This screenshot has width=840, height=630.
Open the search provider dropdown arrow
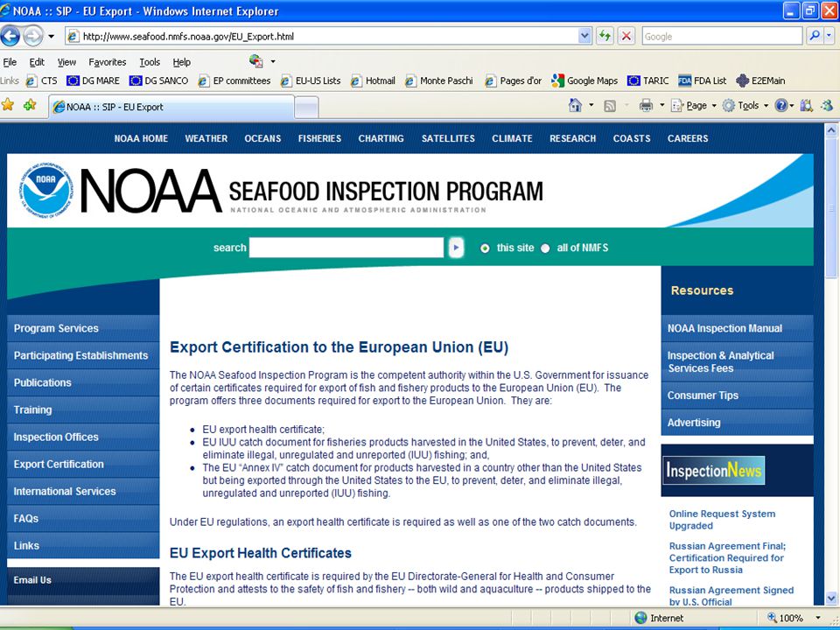pyautogui.click(x=829, y=37)
